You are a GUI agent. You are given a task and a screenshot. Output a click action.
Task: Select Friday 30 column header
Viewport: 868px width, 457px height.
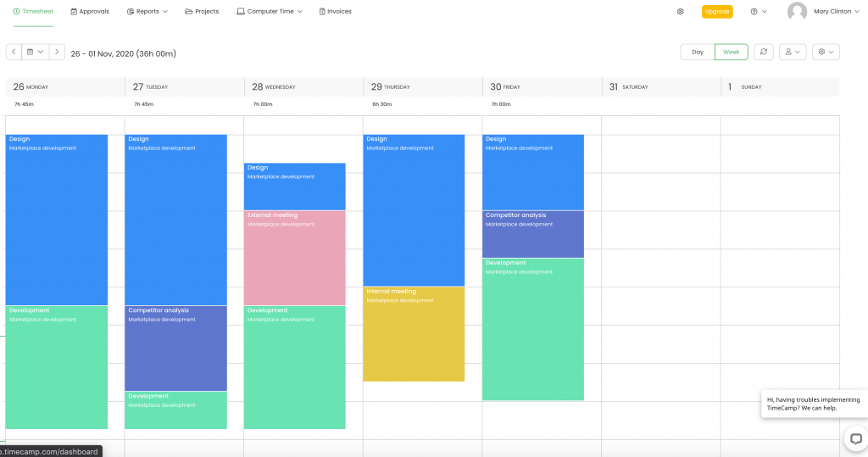pyautogui.click(x=542, y=87)
